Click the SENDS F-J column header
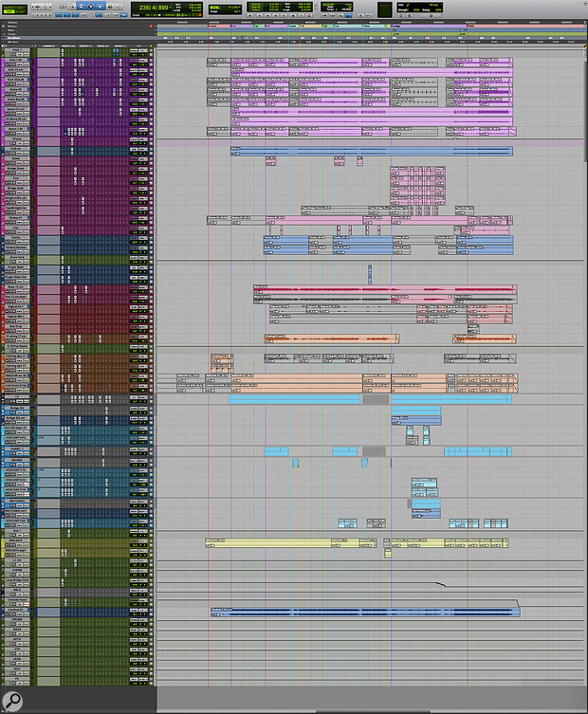The width and height of the screenshot is (588, 714). (119, 46)
